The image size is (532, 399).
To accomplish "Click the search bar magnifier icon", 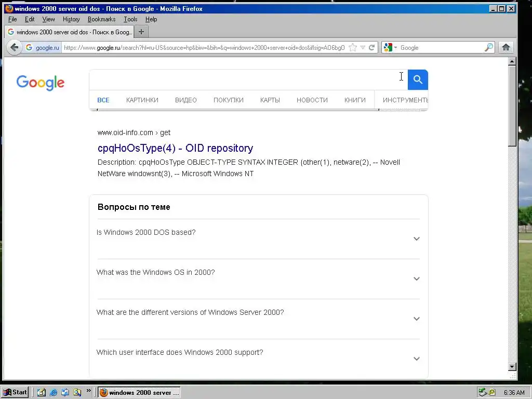I will (488, 47).
